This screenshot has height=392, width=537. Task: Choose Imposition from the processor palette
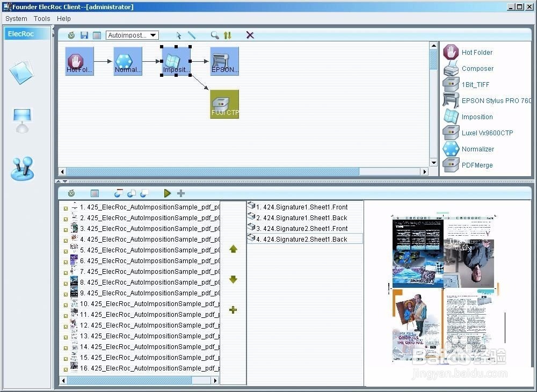(468, 117)
